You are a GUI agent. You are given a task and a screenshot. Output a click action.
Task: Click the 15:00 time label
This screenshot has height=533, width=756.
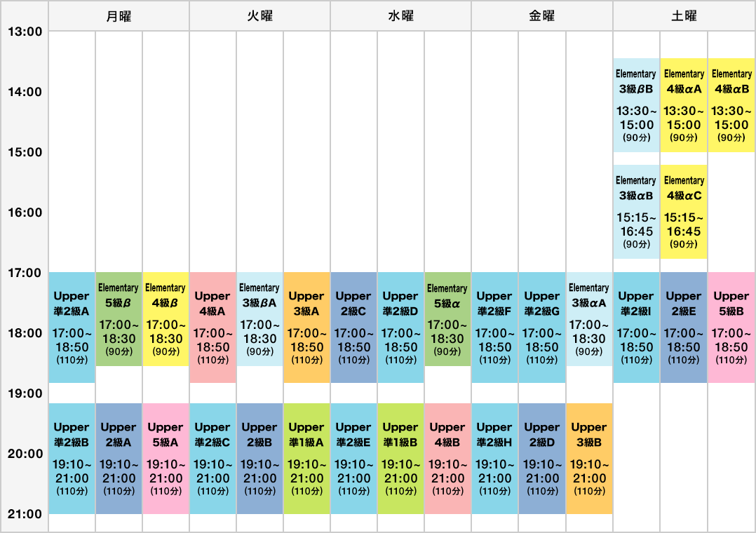[x=25, y=152]
